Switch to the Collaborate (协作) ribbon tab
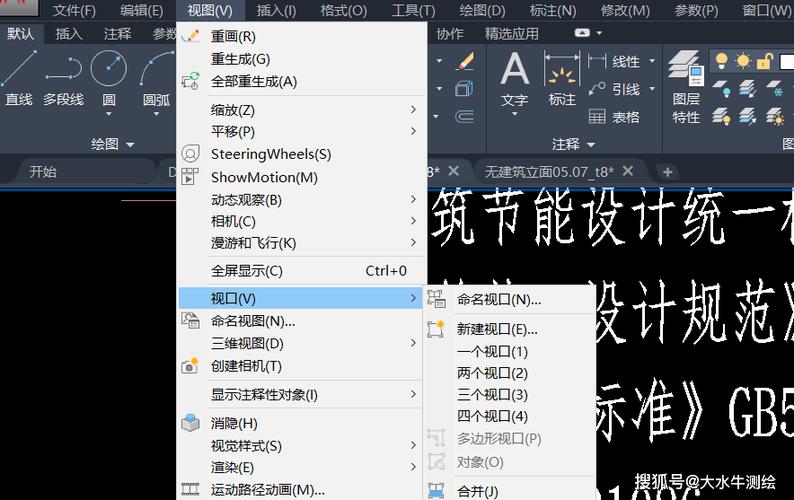 point(450,33)
